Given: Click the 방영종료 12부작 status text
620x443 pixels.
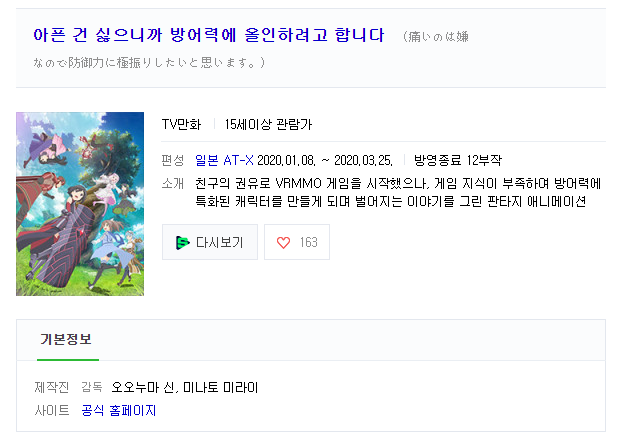Looking at the screenshot, I should click(458, 160).
